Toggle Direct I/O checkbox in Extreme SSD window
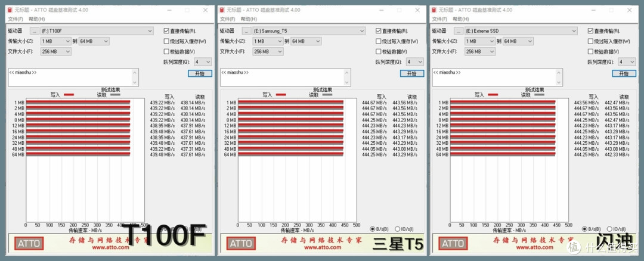 coord(590,31)
